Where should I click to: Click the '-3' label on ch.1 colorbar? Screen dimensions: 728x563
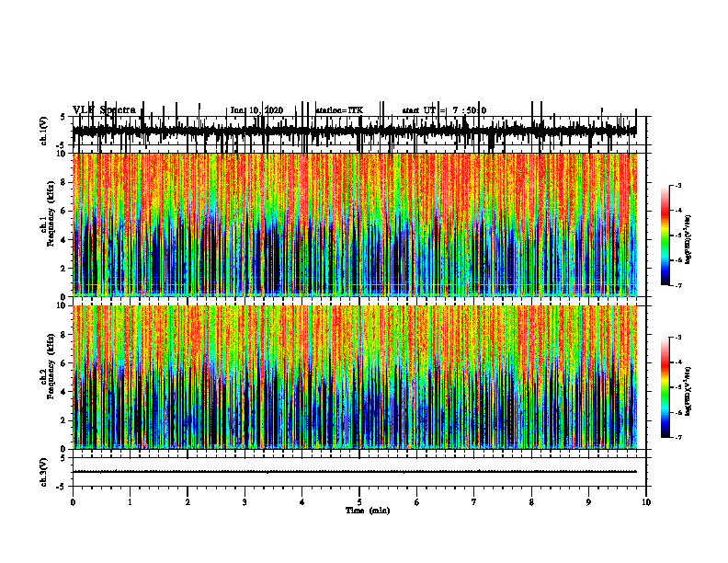[678, 185]
